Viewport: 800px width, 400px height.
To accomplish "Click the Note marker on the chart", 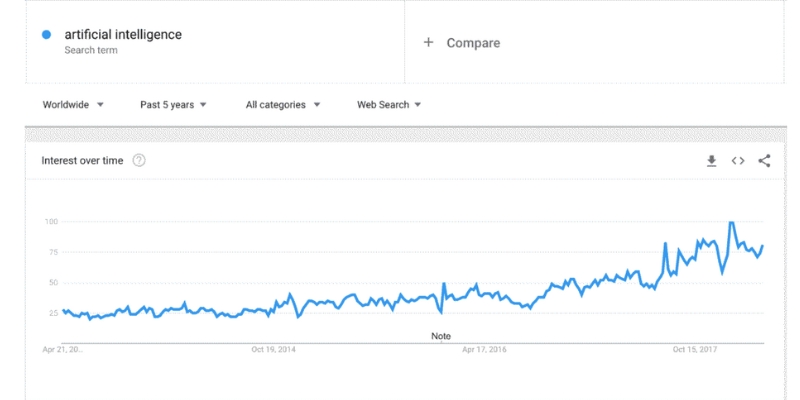I will click(440, 336).
